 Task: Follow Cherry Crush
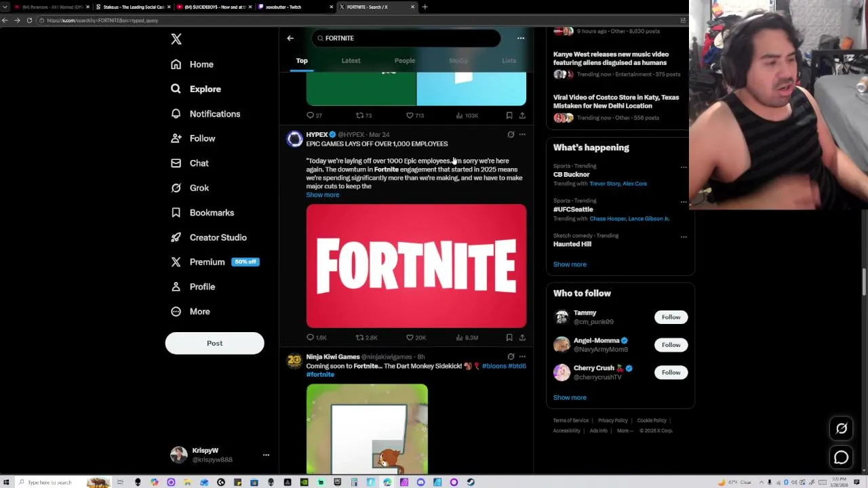671,372
